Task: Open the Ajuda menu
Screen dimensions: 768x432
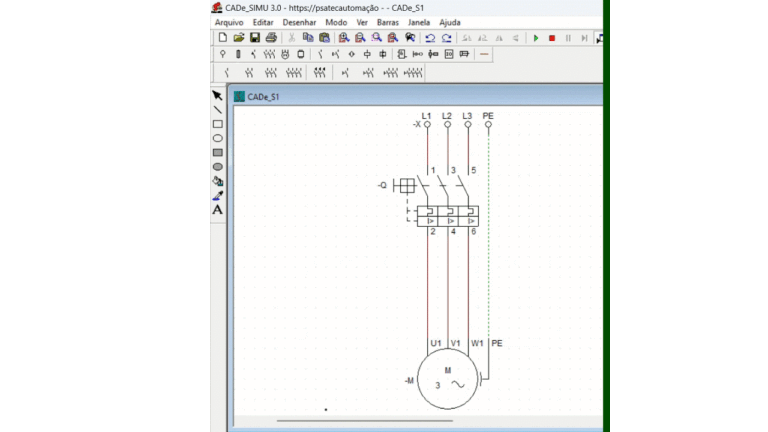Action: point(450,23)
